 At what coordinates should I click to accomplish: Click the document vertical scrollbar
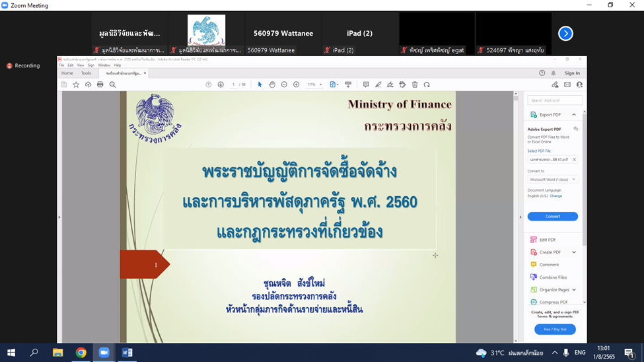(515, 217)
